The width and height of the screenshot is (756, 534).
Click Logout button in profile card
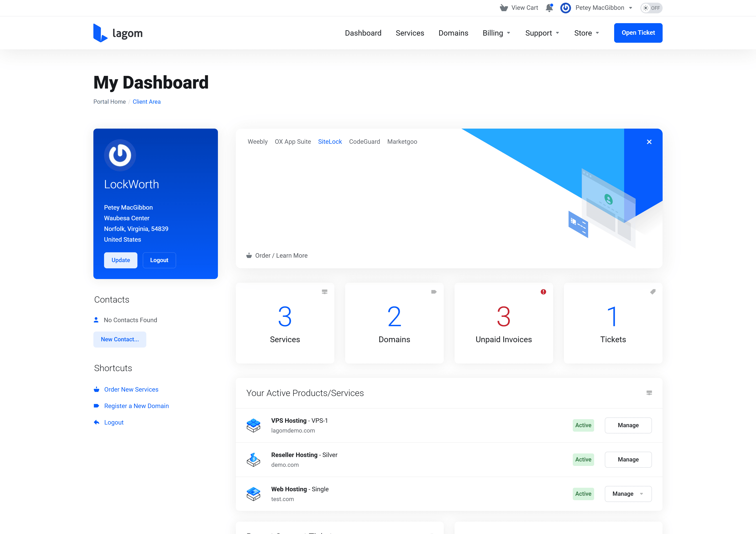coord(159,260)
